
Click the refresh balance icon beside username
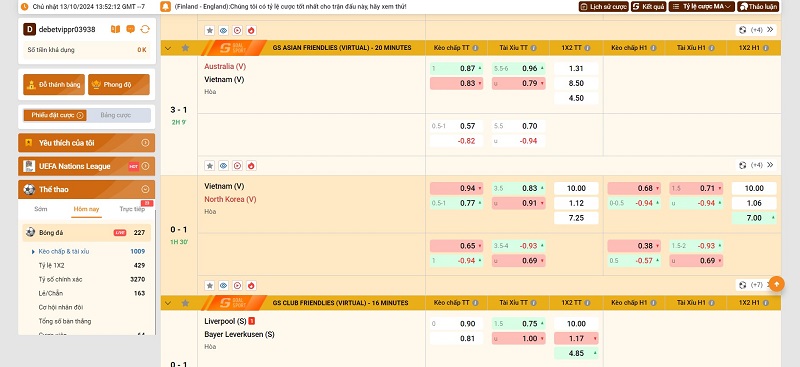(145, 29)
